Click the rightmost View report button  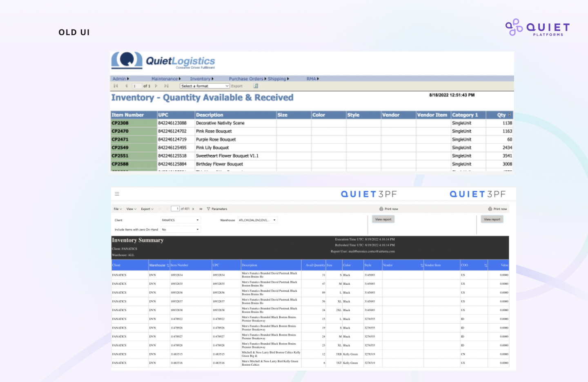492,219
